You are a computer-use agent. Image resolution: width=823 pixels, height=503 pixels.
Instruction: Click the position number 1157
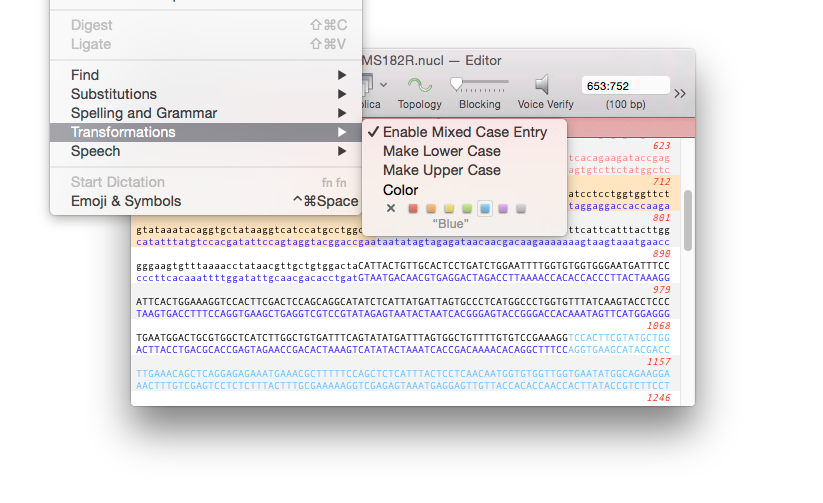click(x=659, y=362)
